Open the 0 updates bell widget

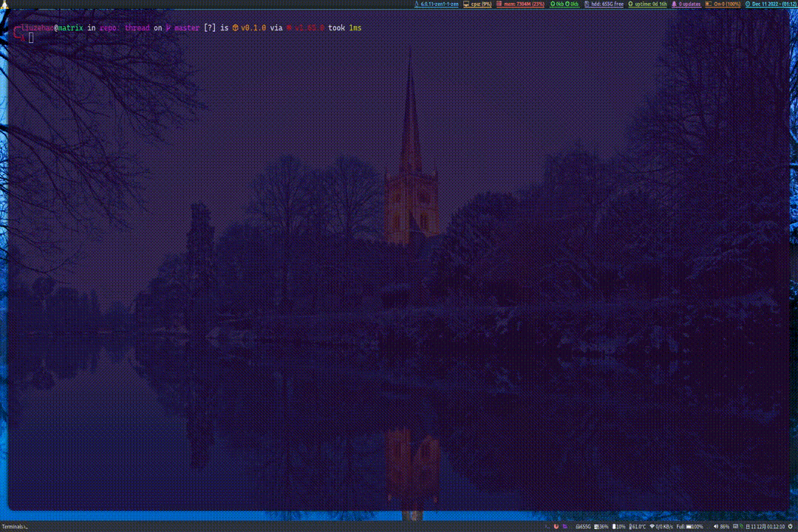pyautogui.click(x=686, y=4)
